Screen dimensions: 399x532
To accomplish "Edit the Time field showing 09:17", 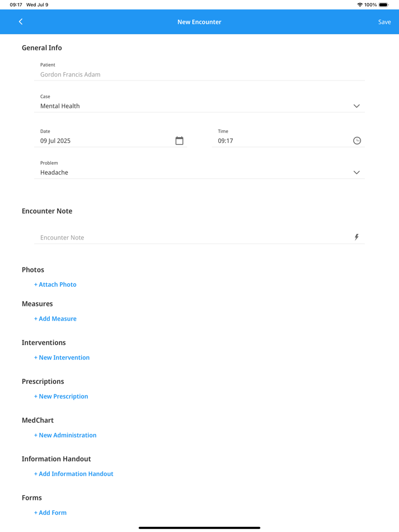I will [281, 141].
